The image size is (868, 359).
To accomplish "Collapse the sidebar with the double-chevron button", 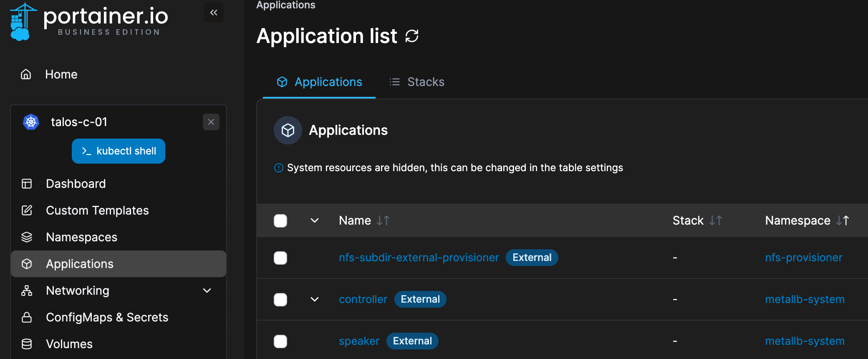I will (214, 13).
